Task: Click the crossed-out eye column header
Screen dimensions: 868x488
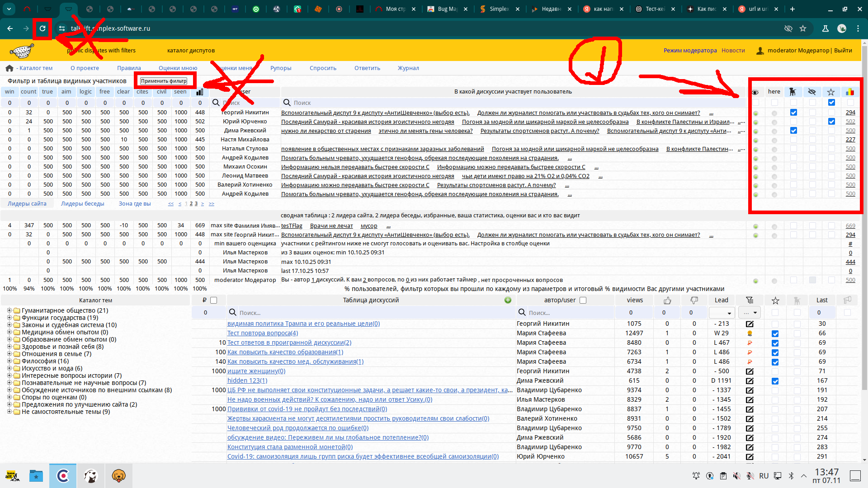Action: coord(812,92)
